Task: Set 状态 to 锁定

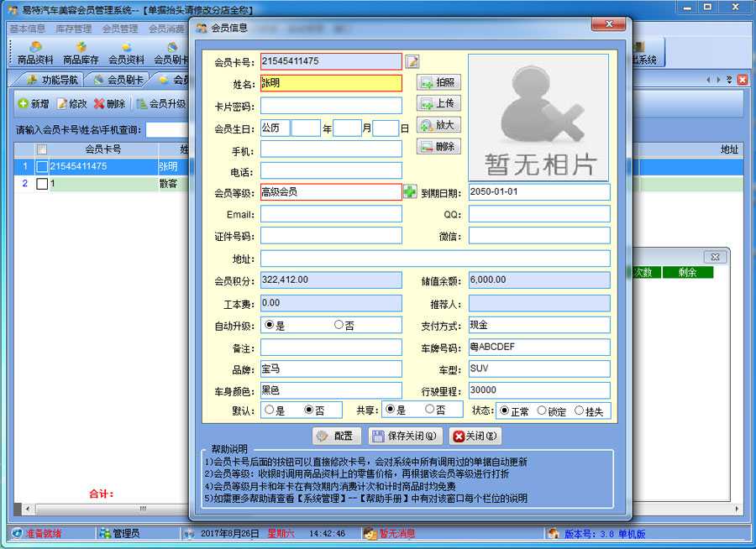Action: (x=542, y=411)
